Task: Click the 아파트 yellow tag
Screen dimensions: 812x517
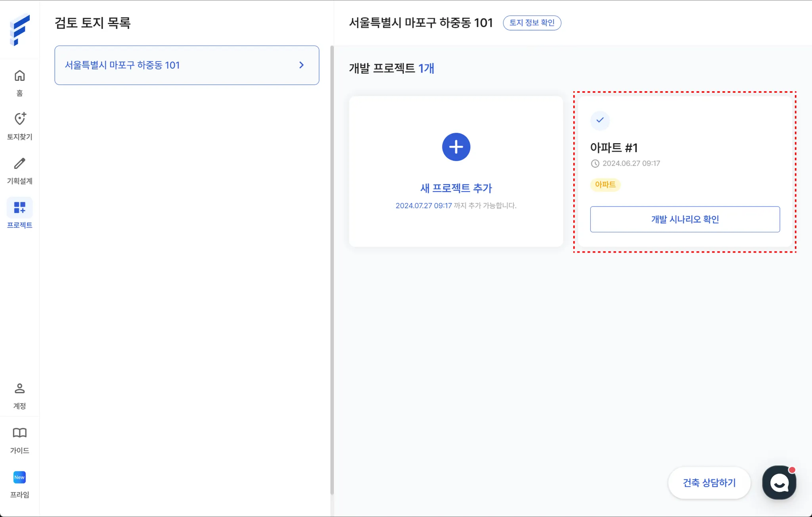Action: 605,185
